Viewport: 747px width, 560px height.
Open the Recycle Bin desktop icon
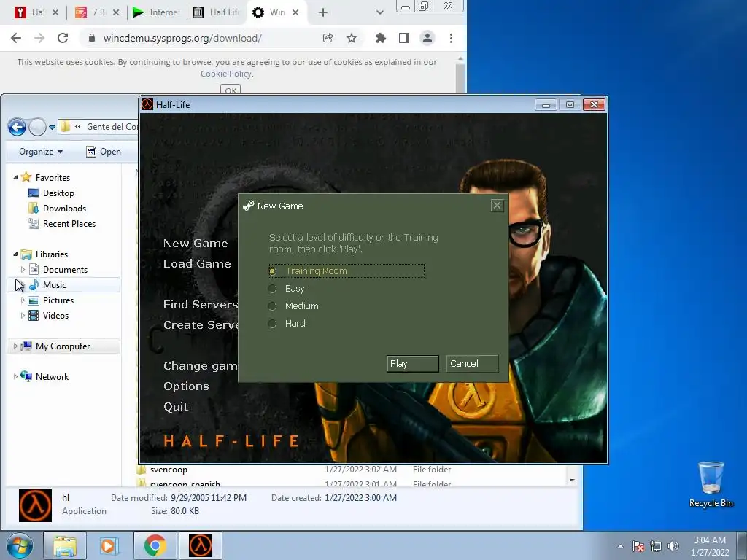[711, 484]
